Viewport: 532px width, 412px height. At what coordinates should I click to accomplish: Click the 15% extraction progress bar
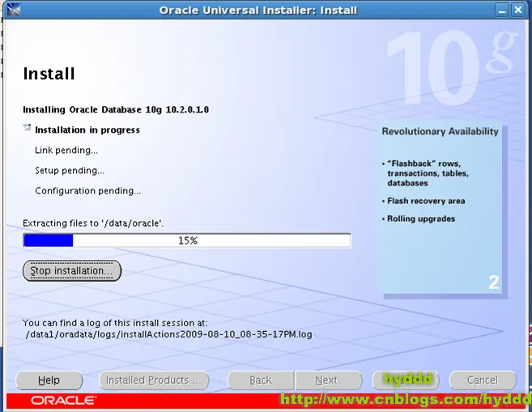click(187, 240)
